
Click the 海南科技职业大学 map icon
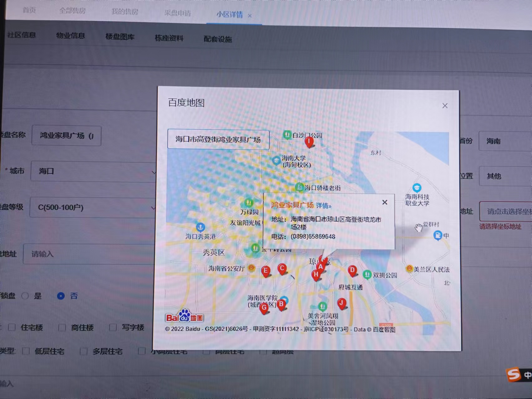417,188
